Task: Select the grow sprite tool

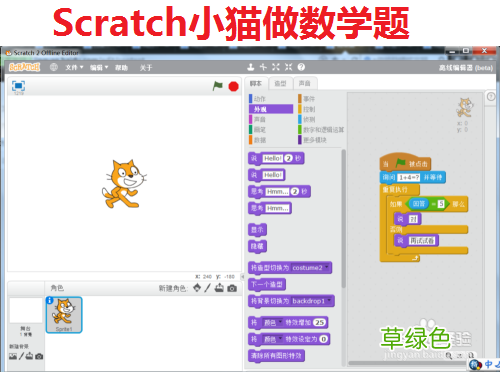Action: tap(276, 67)
